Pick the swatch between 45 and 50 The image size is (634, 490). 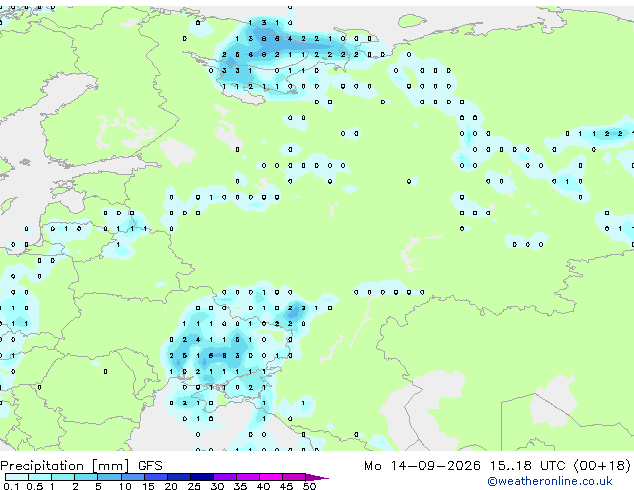(x=294, y=477)
